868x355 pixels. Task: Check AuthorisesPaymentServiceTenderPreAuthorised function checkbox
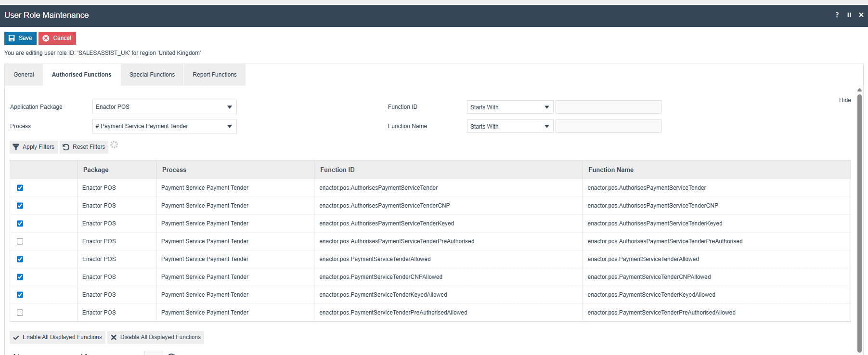(20, 241)
